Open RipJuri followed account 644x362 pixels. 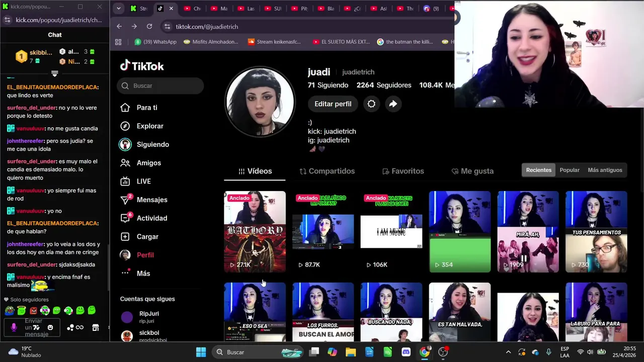pyautogui.click(x=140, y=317)
